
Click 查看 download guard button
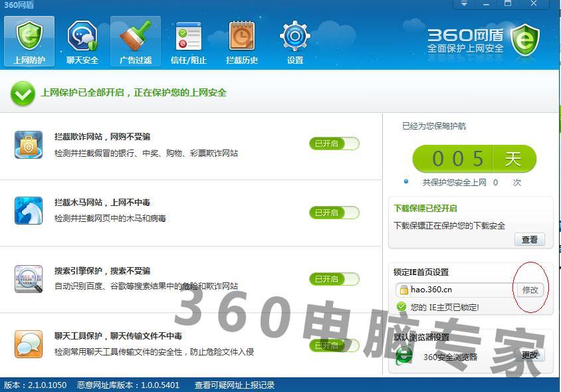[530, 239]
